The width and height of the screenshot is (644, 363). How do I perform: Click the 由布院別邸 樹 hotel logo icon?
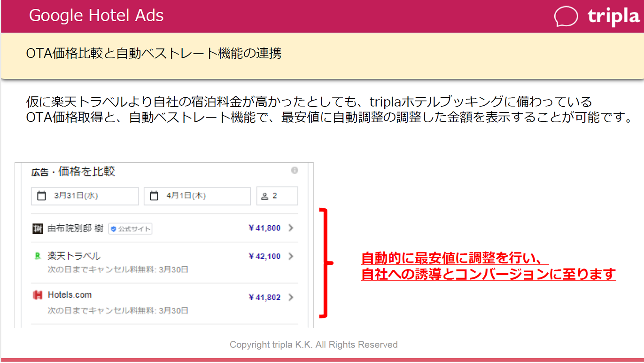point(38,229)
